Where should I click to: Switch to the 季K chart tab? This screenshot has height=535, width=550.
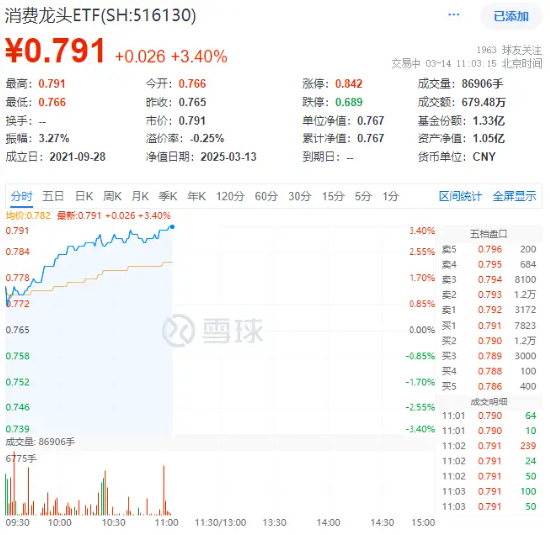coord(168,196)
